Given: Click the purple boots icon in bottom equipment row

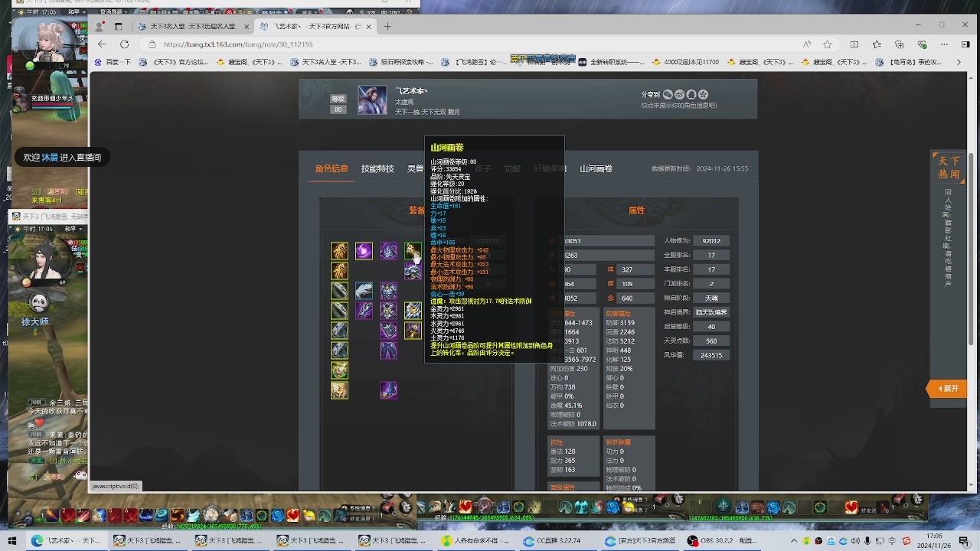Looking at the screenshot, I should tap(388, 390).
